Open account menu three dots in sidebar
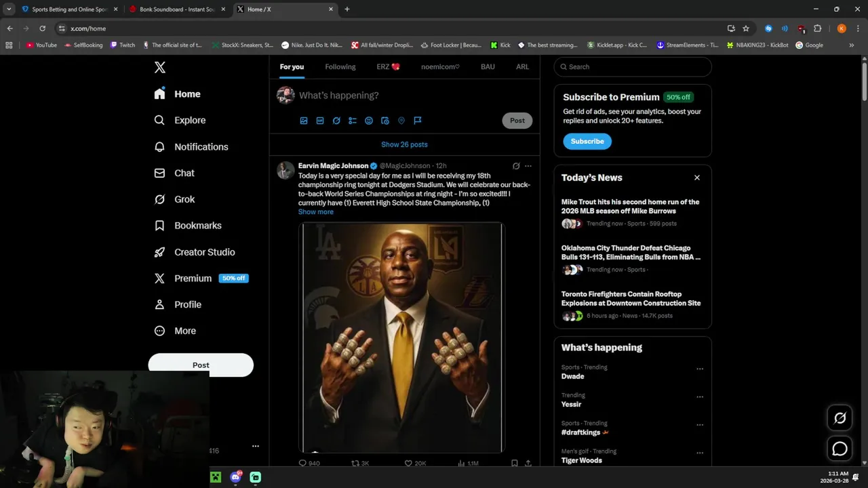The image size is (868, 488). [x=256, y=446]
